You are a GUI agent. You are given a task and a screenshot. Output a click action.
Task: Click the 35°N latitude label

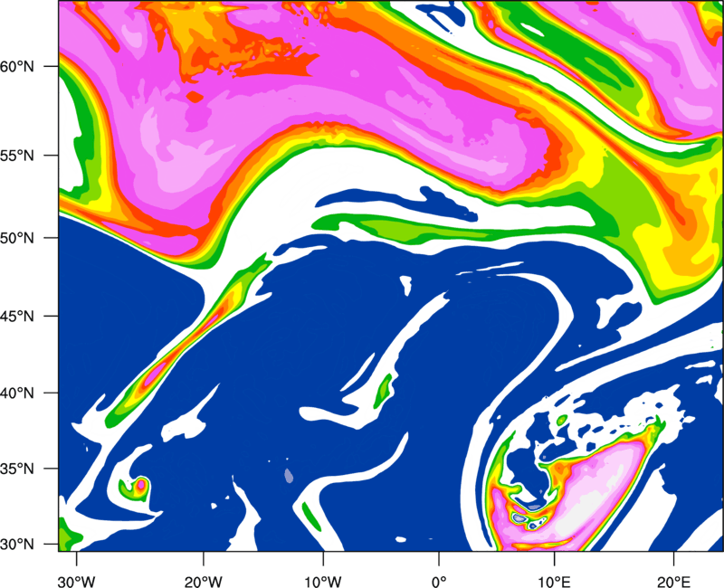[x=17, y=469]
